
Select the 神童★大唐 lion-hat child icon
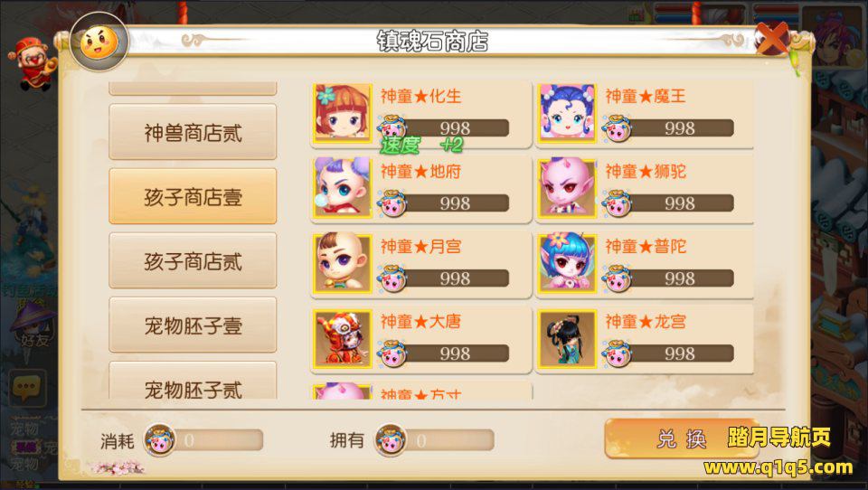point(342,338)
